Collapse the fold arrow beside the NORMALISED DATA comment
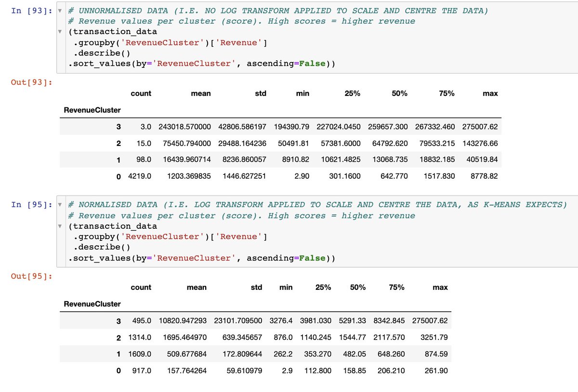 (60, 205)
